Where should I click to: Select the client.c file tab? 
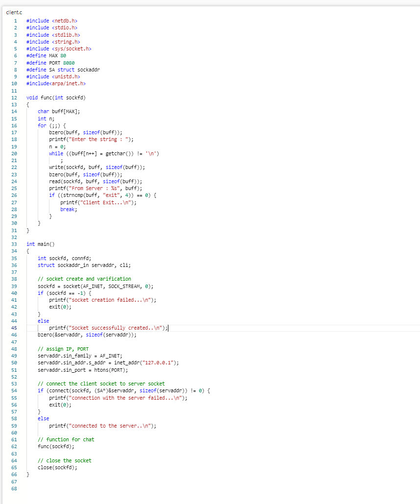click(14, 12)
